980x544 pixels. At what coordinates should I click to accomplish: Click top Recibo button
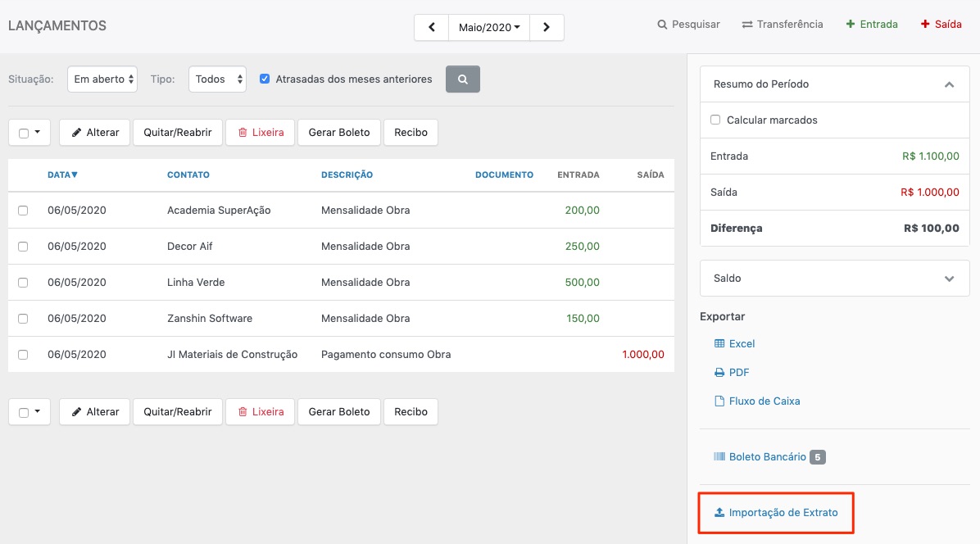(411, 133)
